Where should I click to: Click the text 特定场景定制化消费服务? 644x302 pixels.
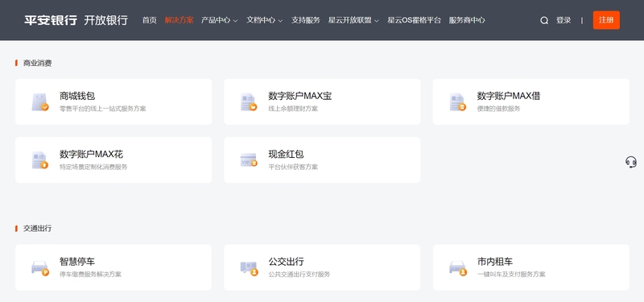click(x=93, y=168)
